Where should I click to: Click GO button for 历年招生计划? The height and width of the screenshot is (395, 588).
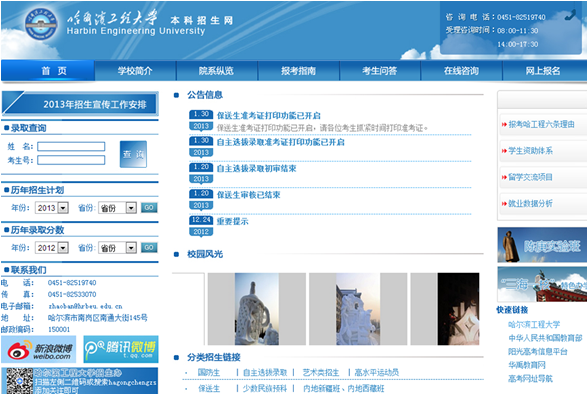[149, 207]
